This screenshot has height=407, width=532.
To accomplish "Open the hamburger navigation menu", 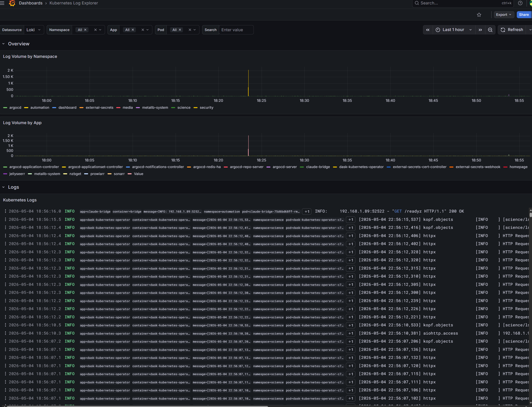I will pyautogui.click(x=2, y=3).
